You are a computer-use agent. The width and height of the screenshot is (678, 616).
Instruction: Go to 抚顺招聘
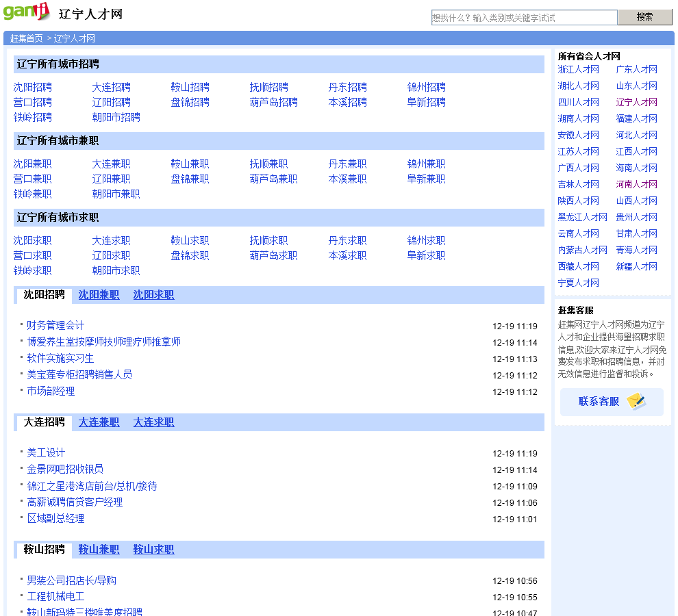[x=268, y=88]
